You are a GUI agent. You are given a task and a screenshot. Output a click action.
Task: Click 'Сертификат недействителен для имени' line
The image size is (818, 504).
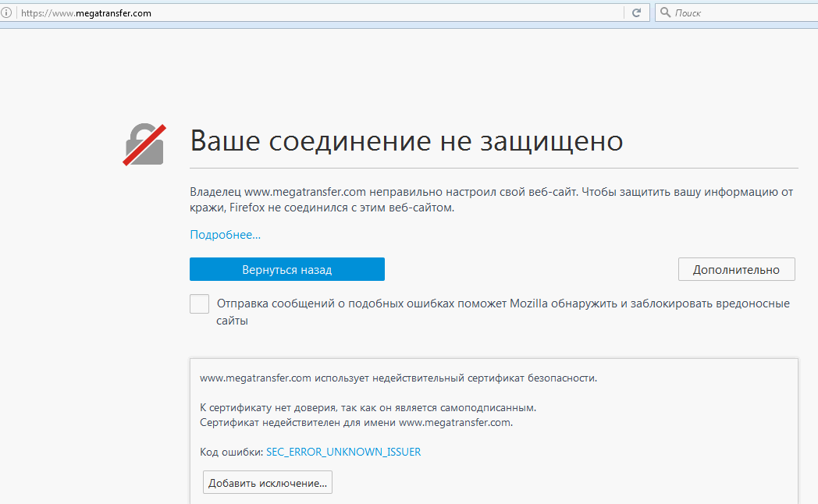356,422
